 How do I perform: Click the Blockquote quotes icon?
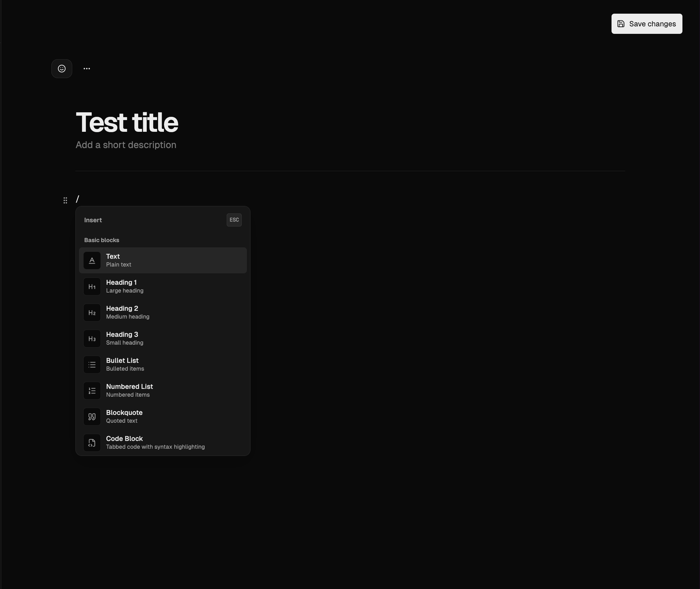(x=92, y=417)
